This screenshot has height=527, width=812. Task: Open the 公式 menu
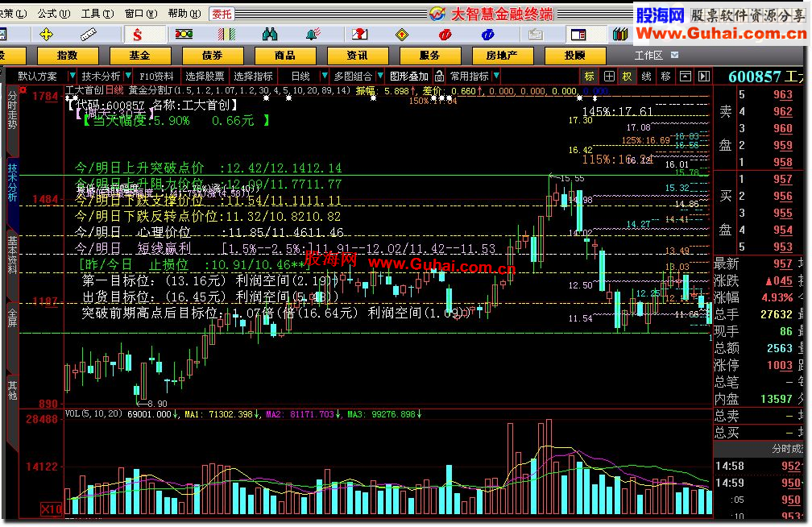click(x=54, y=14)
